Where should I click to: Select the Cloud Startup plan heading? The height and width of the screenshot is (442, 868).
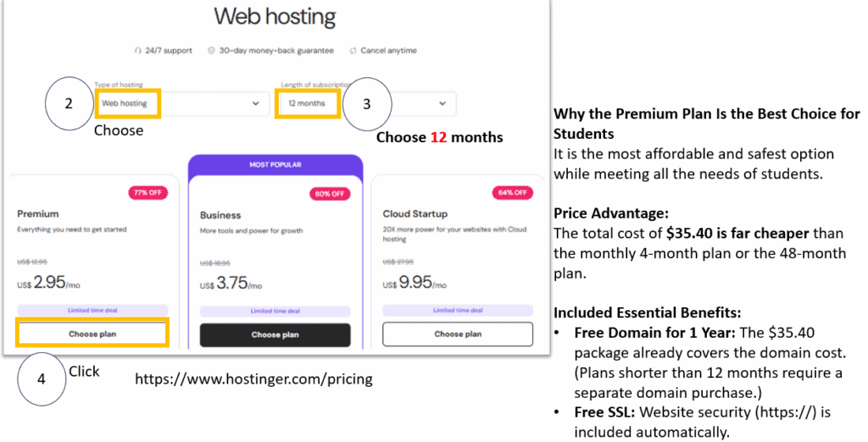click(415, 214)
